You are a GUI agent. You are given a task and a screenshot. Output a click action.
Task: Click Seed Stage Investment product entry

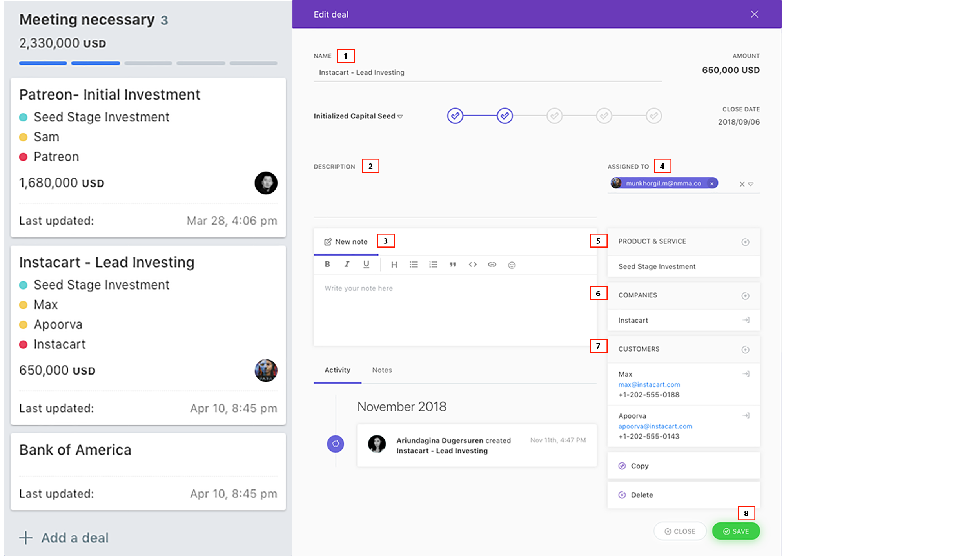pos(683,266)
